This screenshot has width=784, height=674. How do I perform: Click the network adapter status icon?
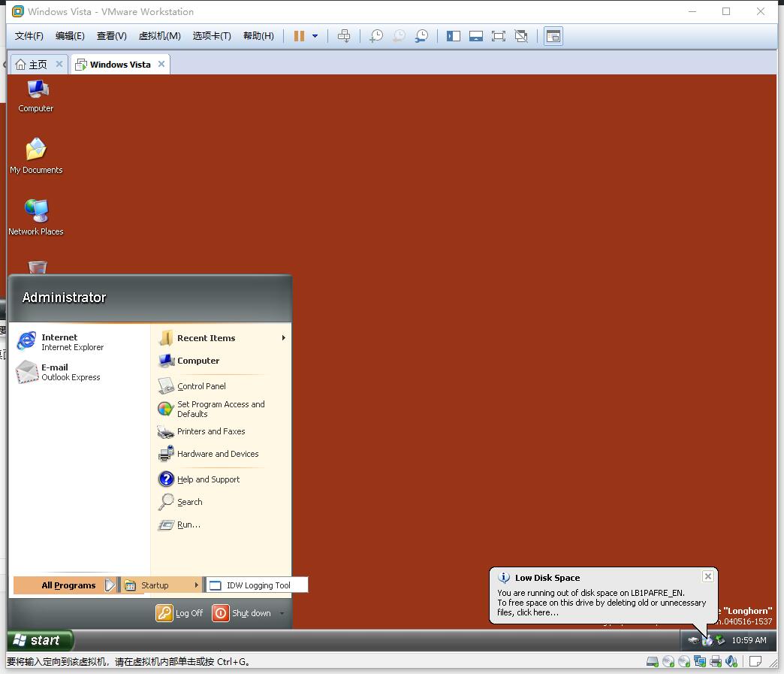pyautogui.click(x=700, y=661)
